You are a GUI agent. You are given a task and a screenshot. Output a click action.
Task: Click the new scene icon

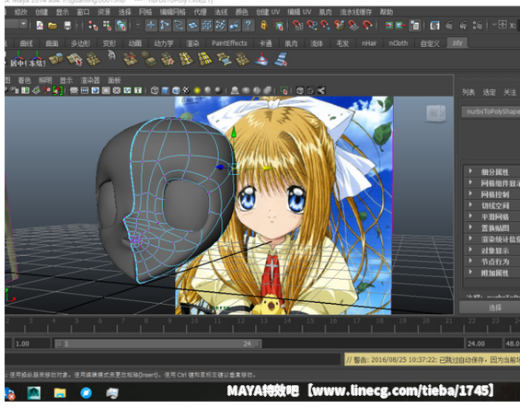40,26
